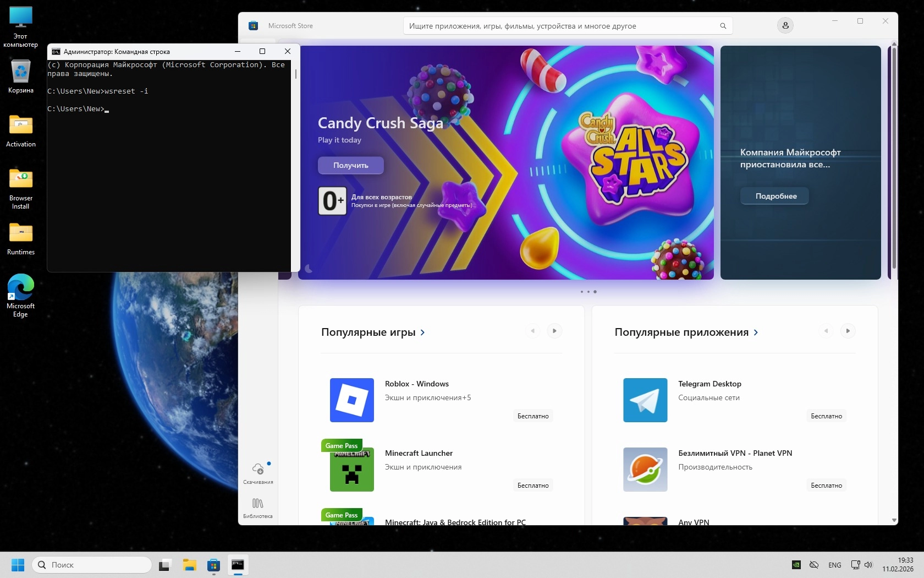The image size is (924, 578).
Task: Open network status in system tray
Action: tap(855, 565)
